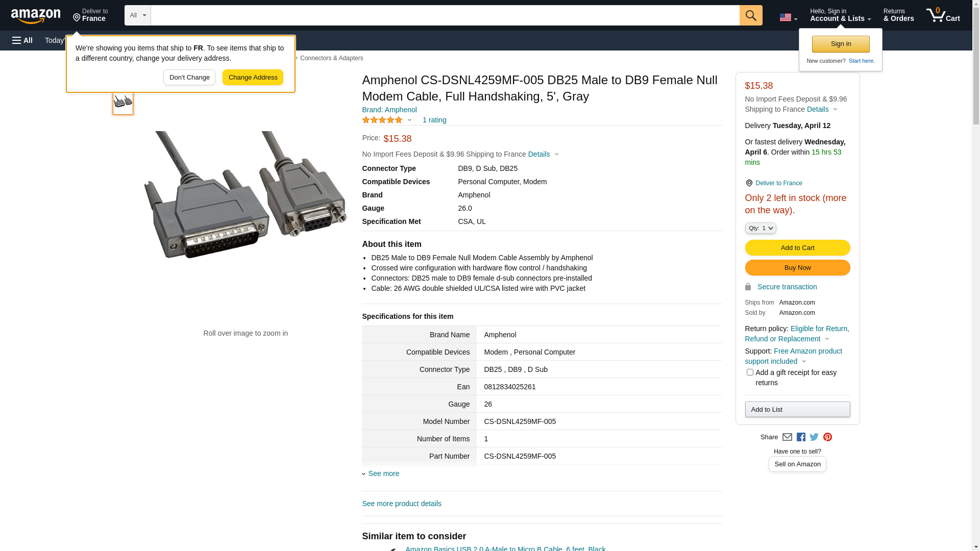Share product on Twitter icon
Screen dimensions: 980x551
(x=814, y=437)
